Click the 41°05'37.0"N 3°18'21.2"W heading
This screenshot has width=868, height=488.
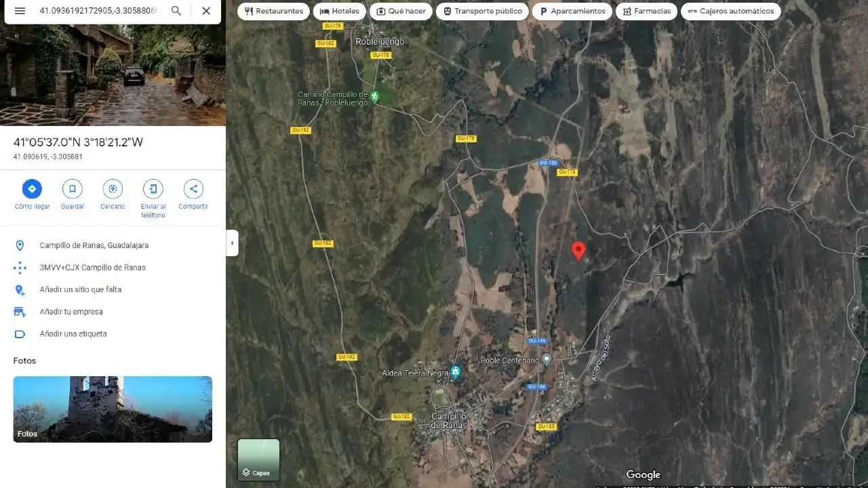[x=79, y=142]
